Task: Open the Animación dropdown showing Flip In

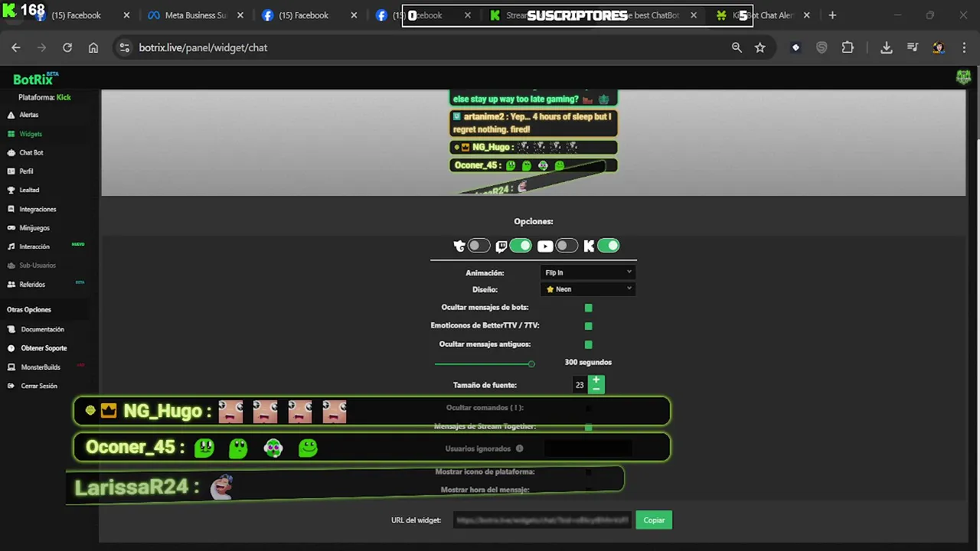Action: (588, 272)
